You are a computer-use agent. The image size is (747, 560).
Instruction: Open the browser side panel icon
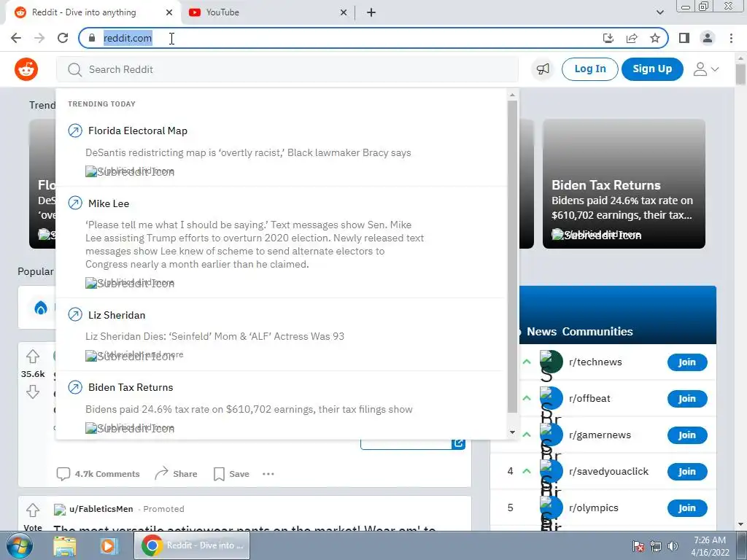pyautogui.click(x=684, y=38)
